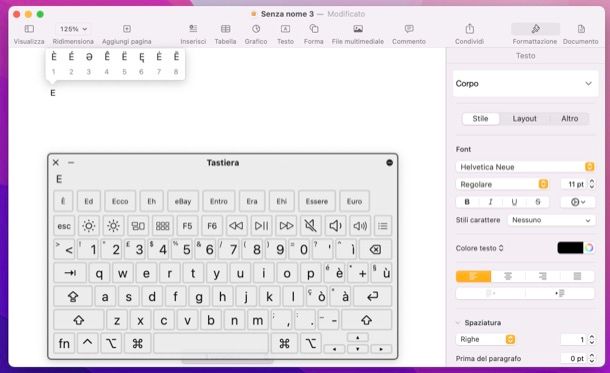This screenshot has height=373, width=610.
Task: Click the play/pause media key
Action: pyautogui.click(x=261, y=226)
